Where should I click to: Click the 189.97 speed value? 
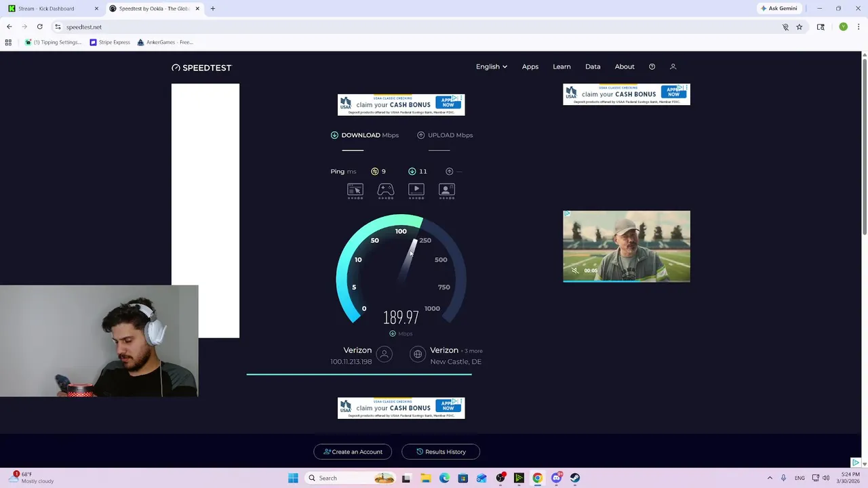401,317
